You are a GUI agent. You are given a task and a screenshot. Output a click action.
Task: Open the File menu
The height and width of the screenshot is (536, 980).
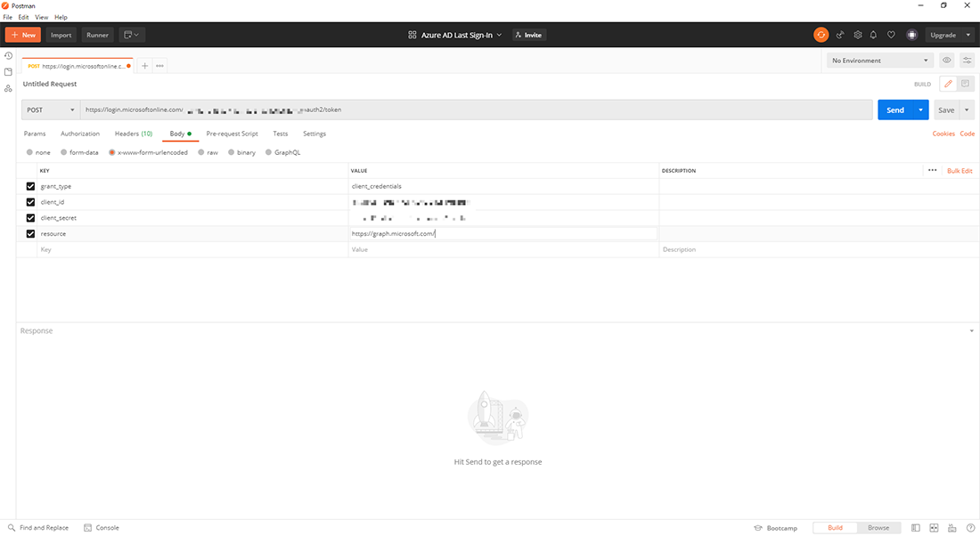(7, 18)
